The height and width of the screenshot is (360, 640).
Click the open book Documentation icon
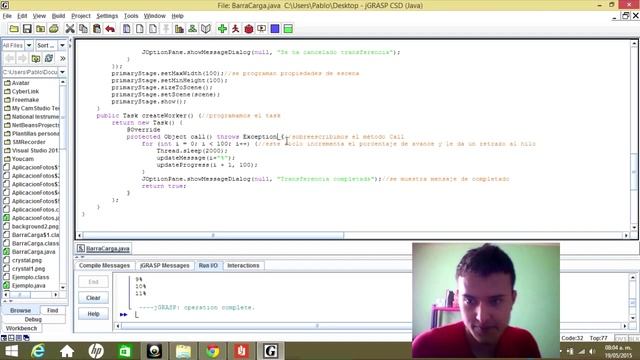(206, 29)
